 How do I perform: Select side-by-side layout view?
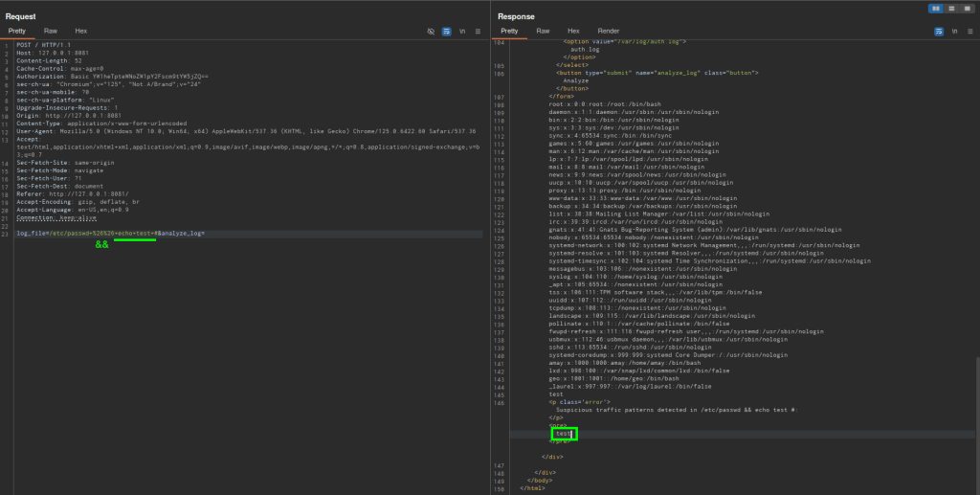[936, 8]
